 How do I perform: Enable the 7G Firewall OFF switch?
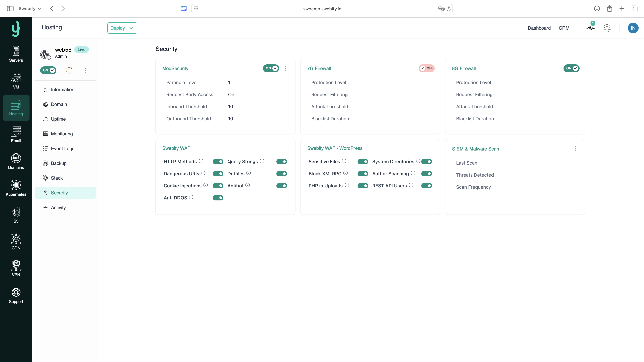pyautogui.click(x=426, y=68)
